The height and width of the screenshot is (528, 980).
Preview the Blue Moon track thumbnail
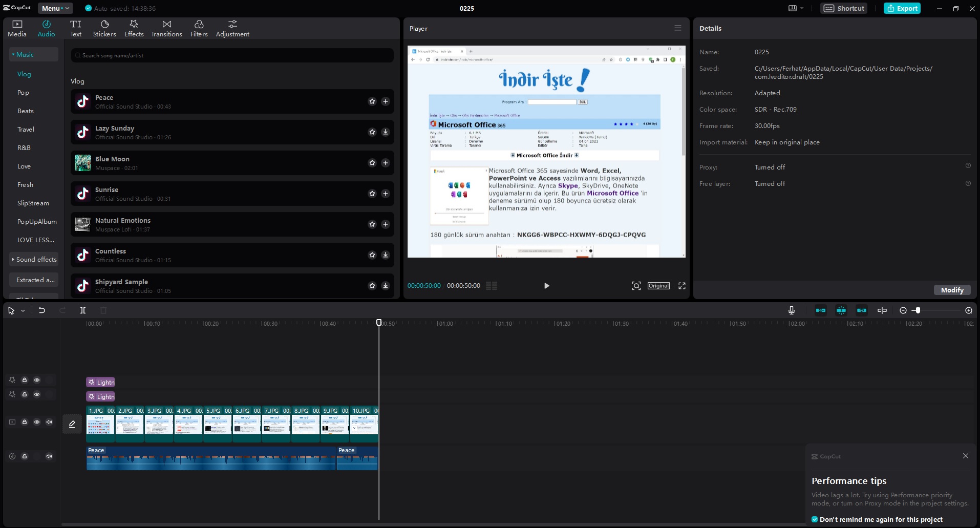[83, 163]
